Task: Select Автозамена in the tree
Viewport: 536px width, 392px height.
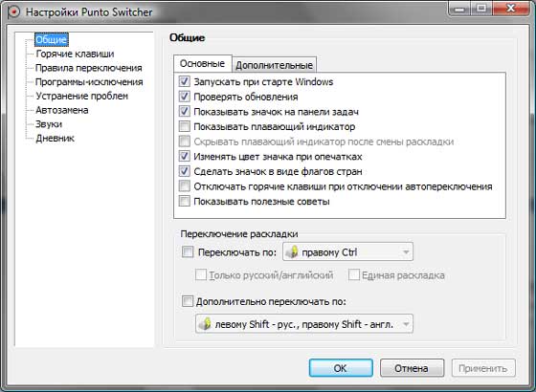Action: (x=62, y=110)
